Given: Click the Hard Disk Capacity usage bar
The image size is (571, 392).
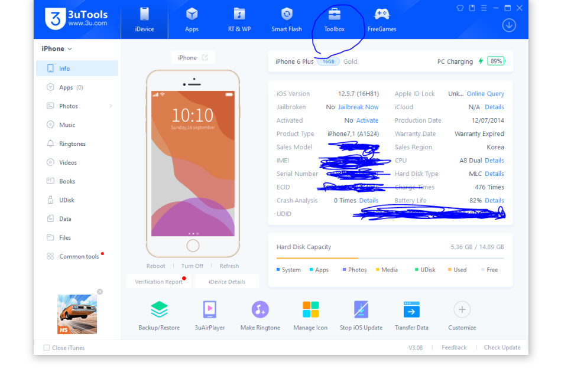Looking at the screenshot, I should (x=390, y=258).
